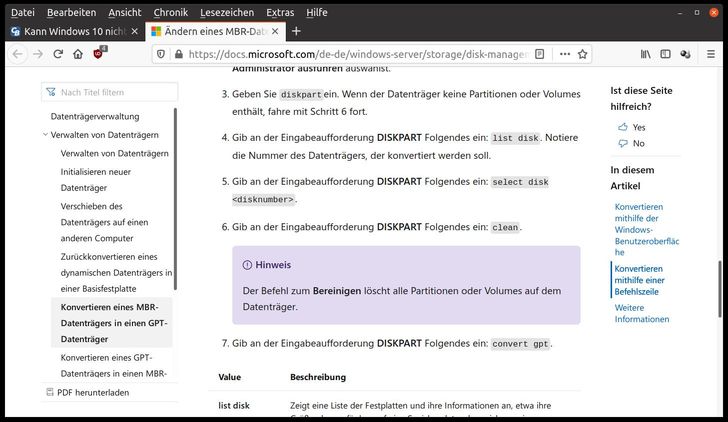This screenshot has height=422, width=728.
Task: Click the 'list disk' code snippet
Action: (x=515, y=138)
